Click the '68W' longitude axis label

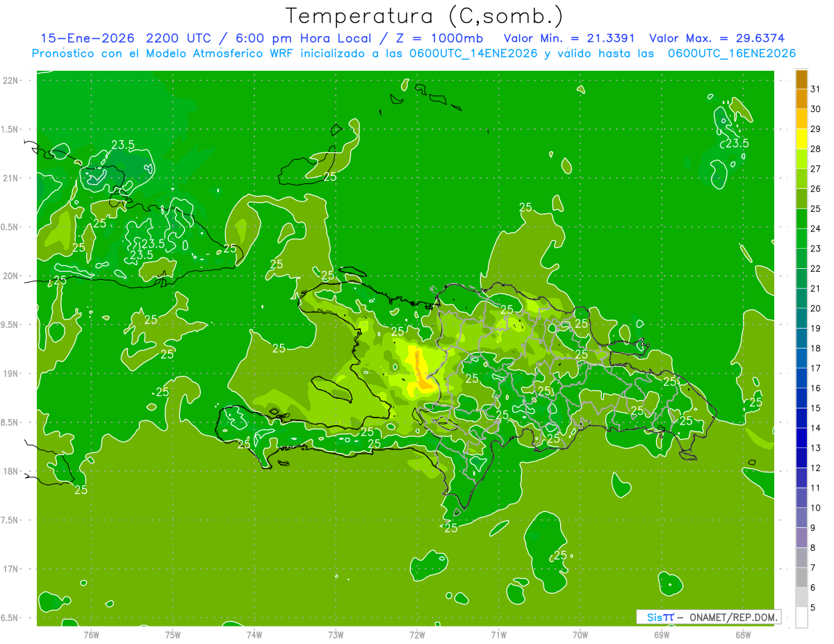(x=743, y=635)
